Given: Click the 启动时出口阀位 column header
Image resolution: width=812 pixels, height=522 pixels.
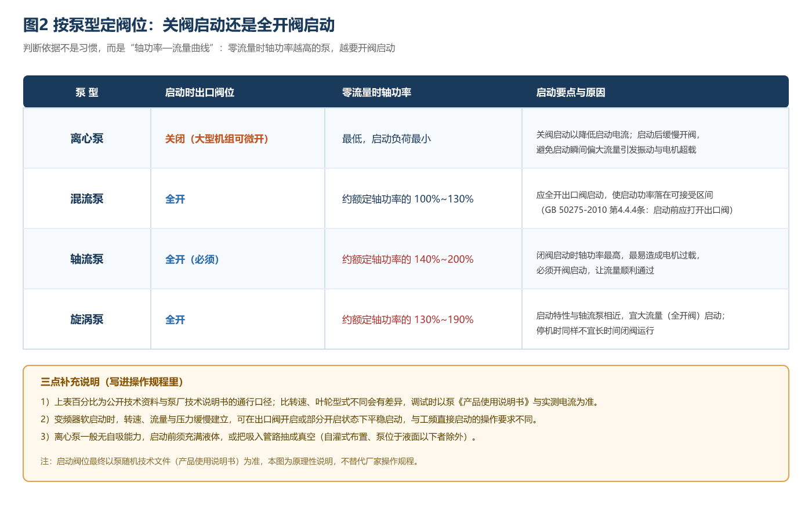Looking at the screenshot, I should [x=200, y=92].
